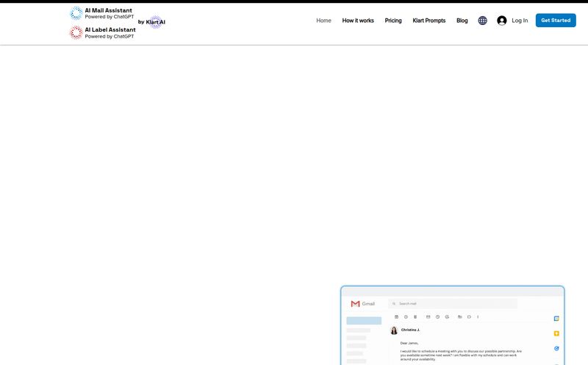The image size is (588, 365).
Task: Click the search magnifier icon in Gmail preview
Action: pyautogui.click(x=394, y=304)
